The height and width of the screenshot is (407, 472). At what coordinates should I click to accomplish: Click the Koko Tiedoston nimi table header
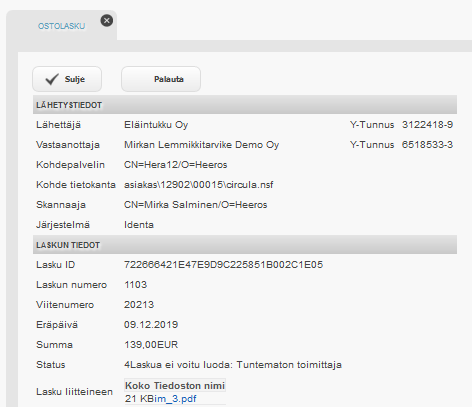pyautogui.click(x=175, y=386)
